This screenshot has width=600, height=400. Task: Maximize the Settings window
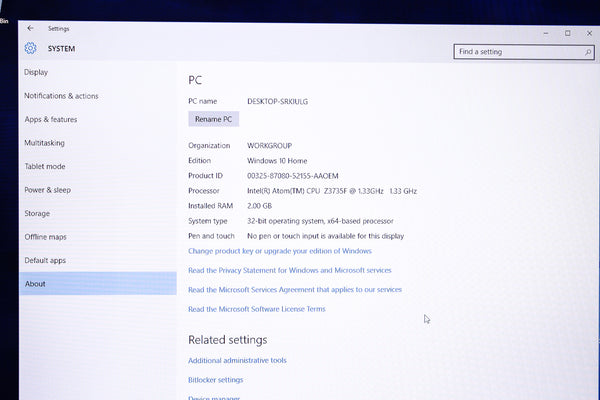tap(567, 33)
